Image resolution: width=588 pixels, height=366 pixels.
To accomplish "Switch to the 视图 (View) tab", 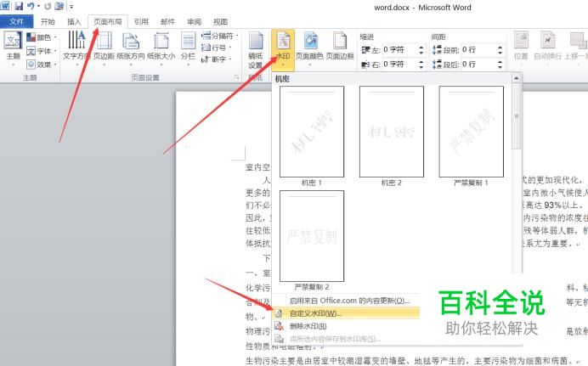I will click(x=221, y=22).
